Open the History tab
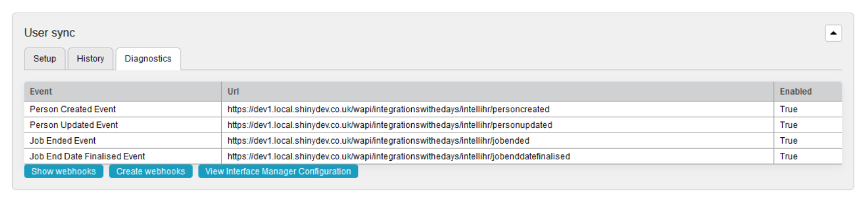Screen dimensions: 868x200 pos(90,59)
